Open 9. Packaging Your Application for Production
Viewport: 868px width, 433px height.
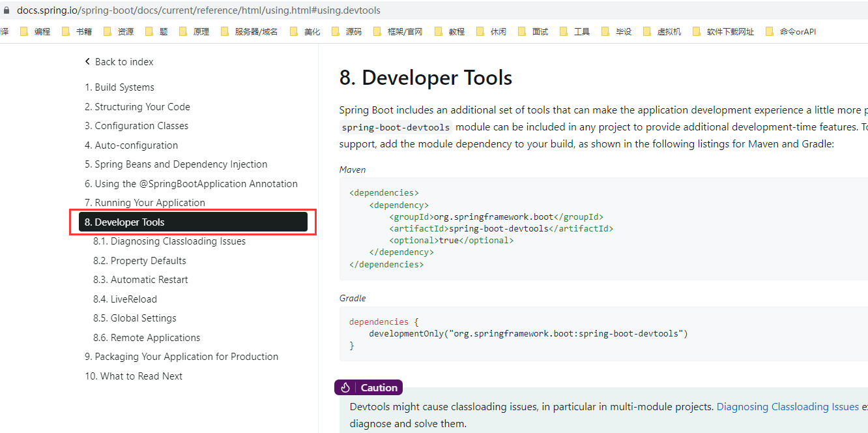[x=181, y=357]
